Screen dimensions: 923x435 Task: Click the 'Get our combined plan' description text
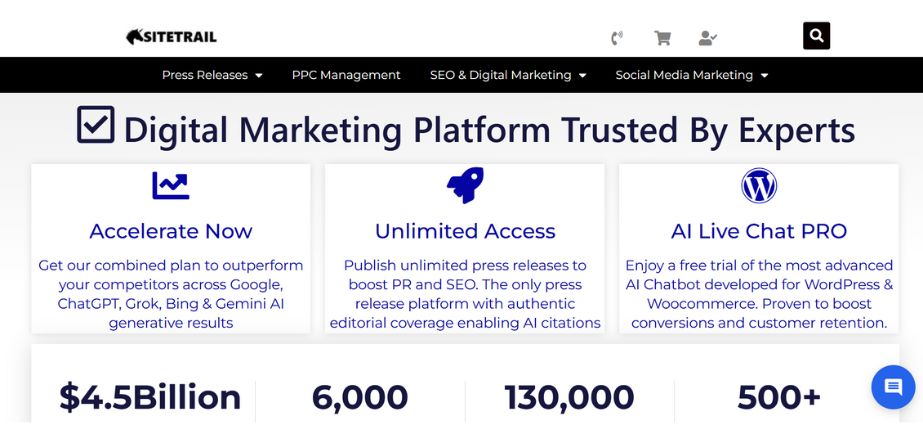coord(171,294)
